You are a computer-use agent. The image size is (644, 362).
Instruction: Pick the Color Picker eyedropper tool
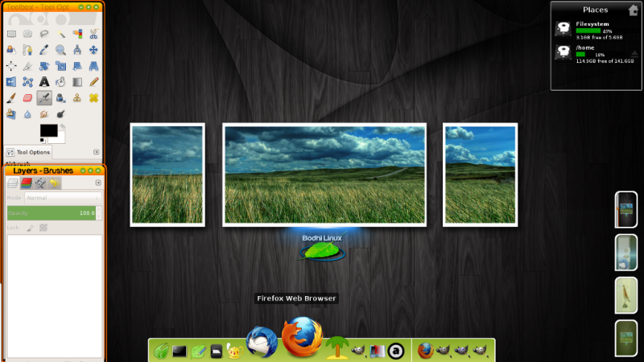coord(44,50)
